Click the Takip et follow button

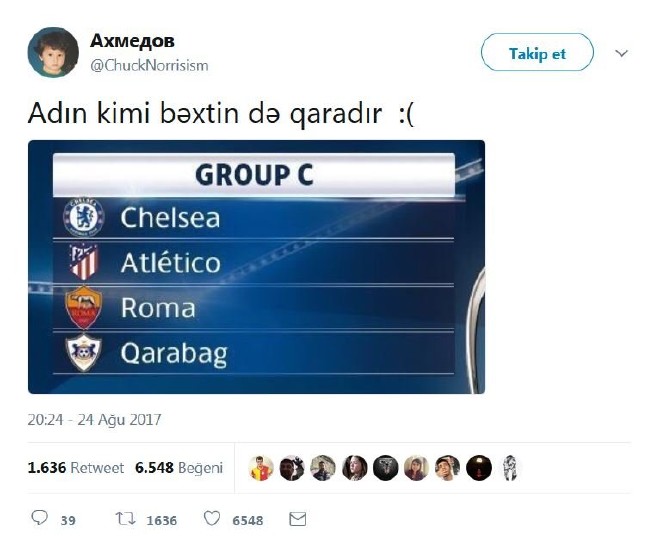537,52
